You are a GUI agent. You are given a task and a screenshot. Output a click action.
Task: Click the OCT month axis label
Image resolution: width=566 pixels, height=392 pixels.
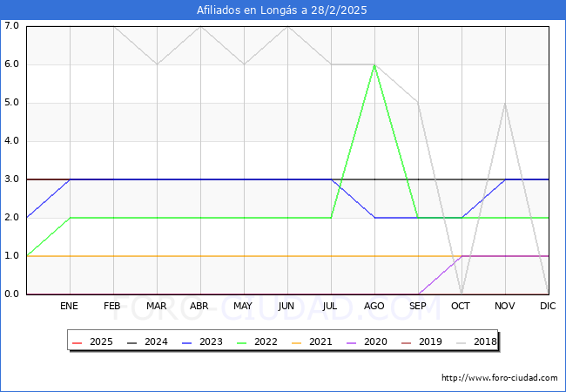coord(461,306)
